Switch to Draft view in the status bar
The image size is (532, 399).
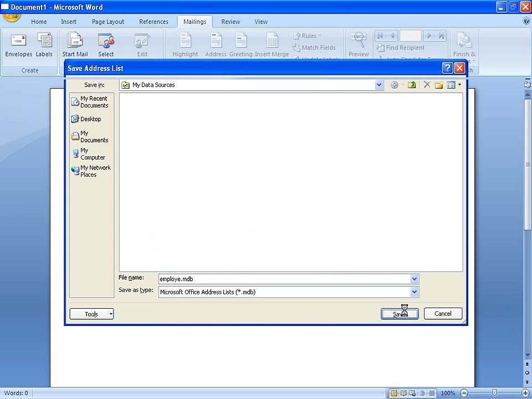pos(432,393)
